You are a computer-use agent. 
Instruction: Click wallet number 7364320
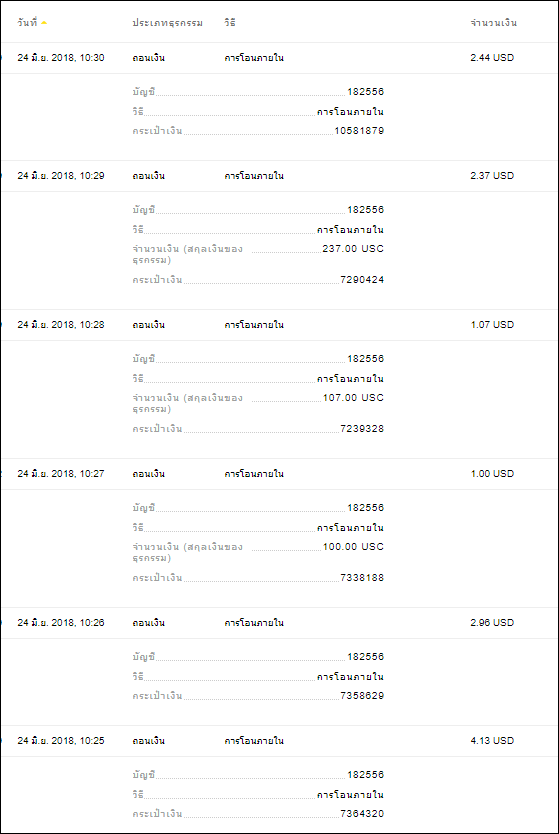(362, 814)
